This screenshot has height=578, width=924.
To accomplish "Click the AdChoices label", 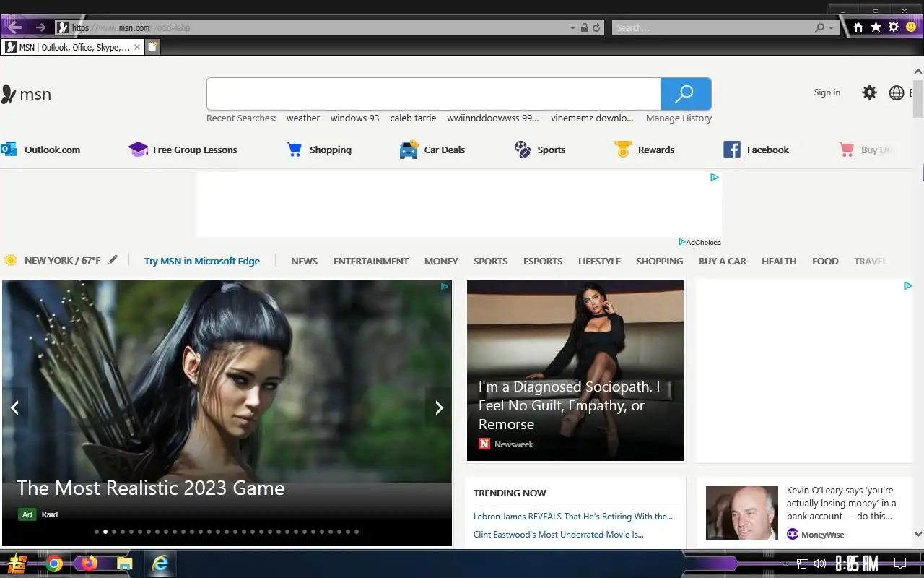I will [x=699, y=242].
